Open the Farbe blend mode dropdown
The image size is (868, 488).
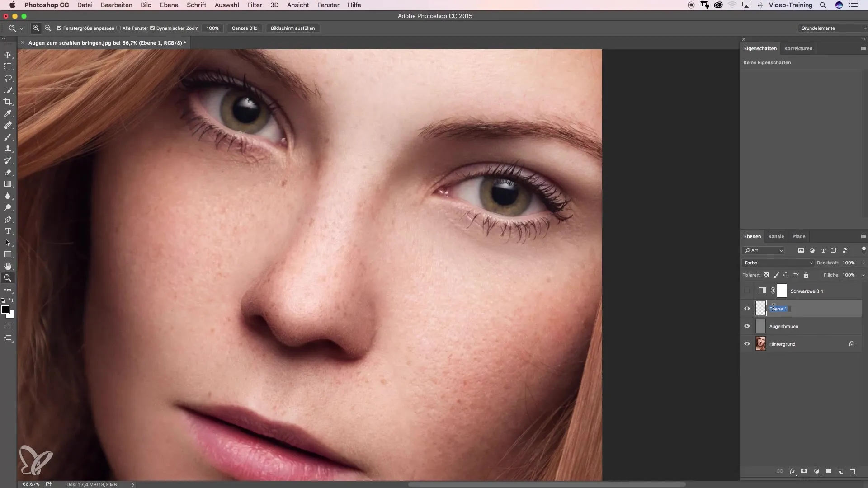pyautogui.click(x=778, y=263)
